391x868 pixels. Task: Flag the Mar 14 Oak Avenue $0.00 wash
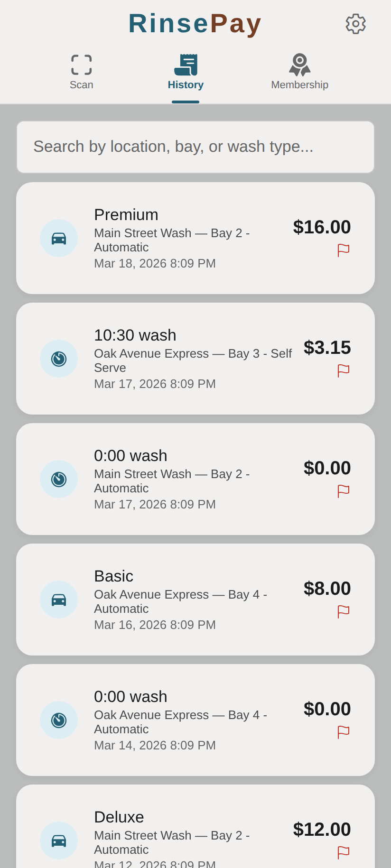point(343,732)
